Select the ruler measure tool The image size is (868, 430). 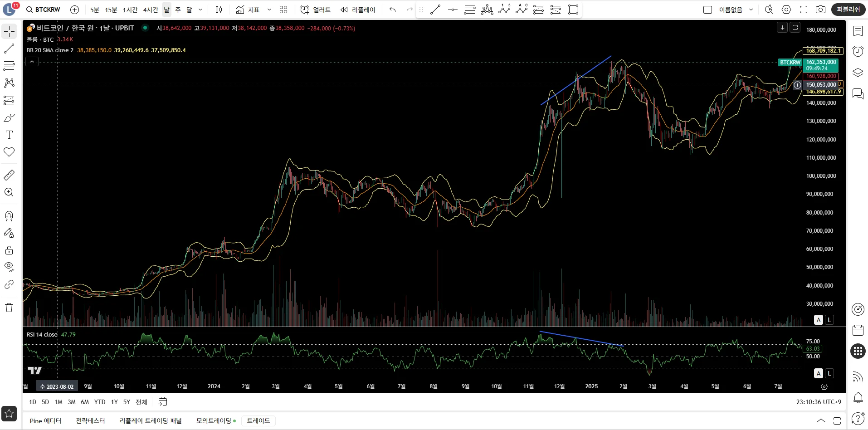click(x=9, y=175)
